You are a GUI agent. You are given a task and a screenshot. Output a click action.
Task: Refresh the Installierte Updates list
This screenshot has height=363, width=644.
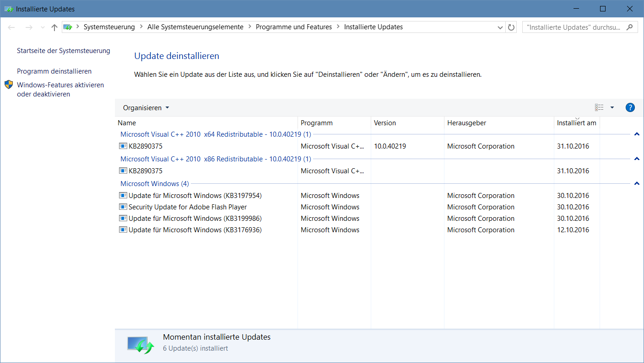(512, 27)
